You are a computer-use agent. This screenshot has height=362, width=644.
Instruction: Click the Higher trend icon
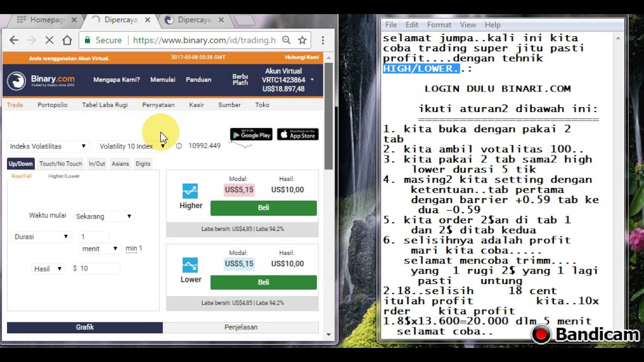[x=190, y=191]
